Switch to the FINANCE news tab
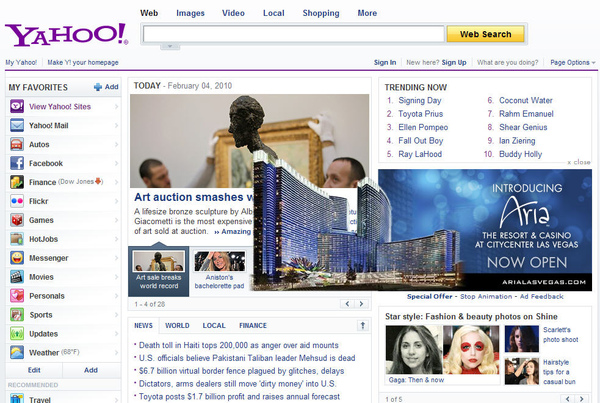The height and width of the screenshot is (403, 600). tap(253, 326)
